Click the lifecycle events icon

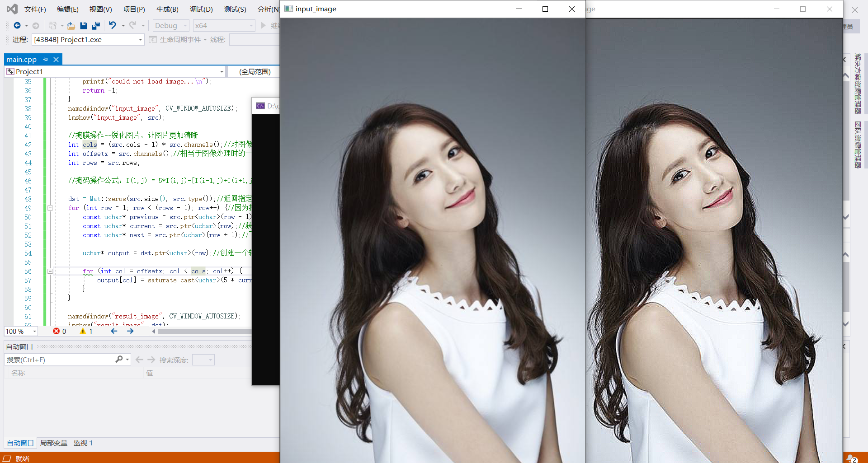tap(153, 39)
